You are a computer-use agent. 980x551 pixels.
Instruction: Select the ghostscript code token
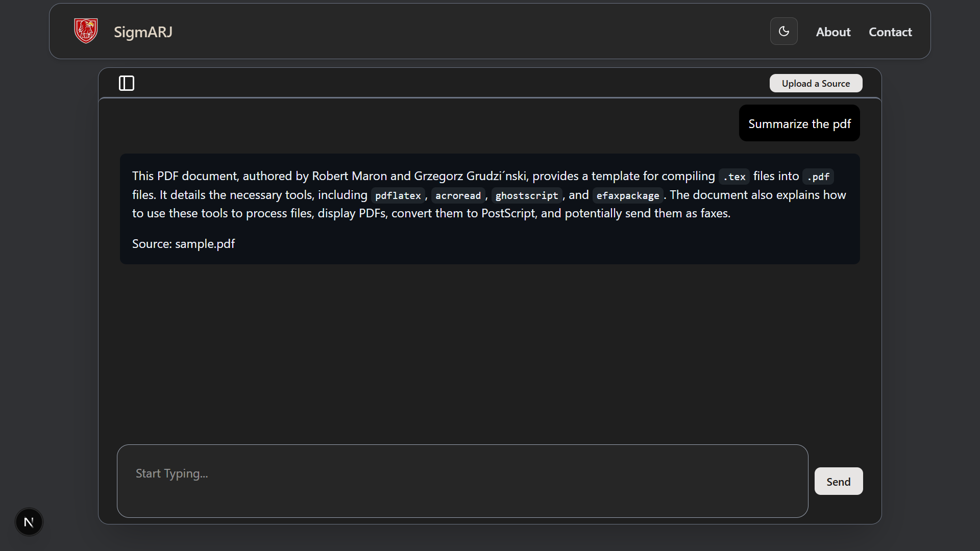pyautogui.click(x=526, y=195)
